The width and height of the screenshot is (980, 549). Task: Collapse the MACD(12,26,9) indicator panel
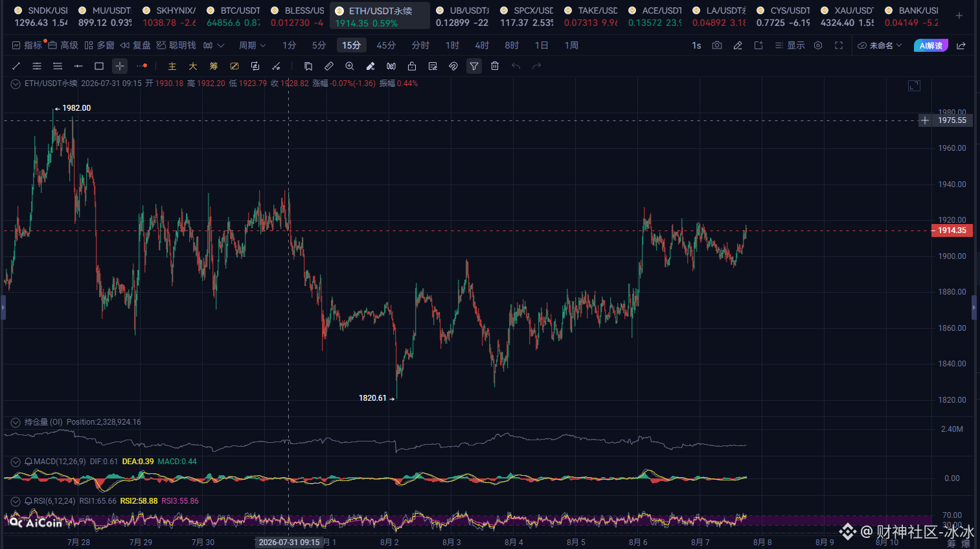click(16, 462)
